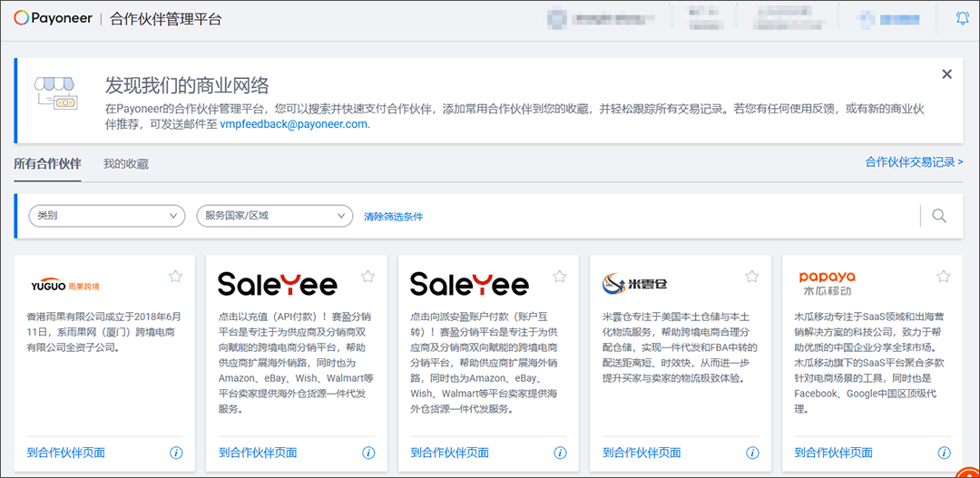Click the YUGUO 雨果跨境 logo

click(65, 286)
